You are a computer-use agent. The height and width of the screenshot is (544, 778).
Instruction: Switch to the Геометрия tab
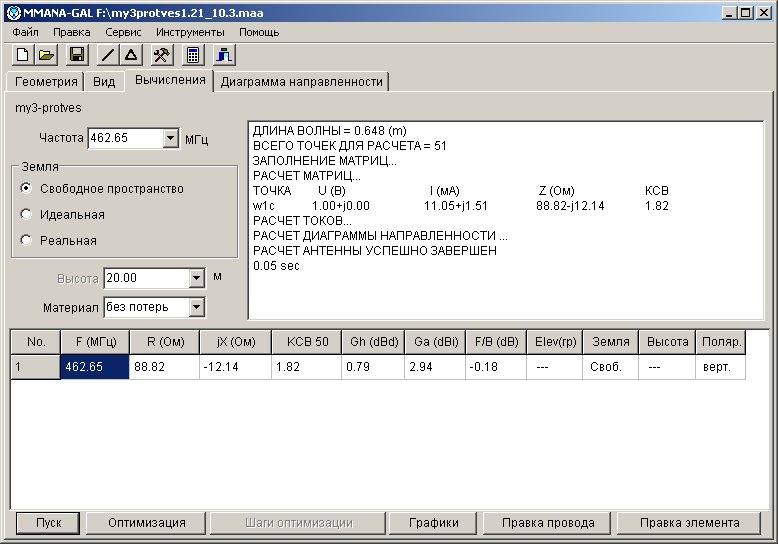[45, 82]
